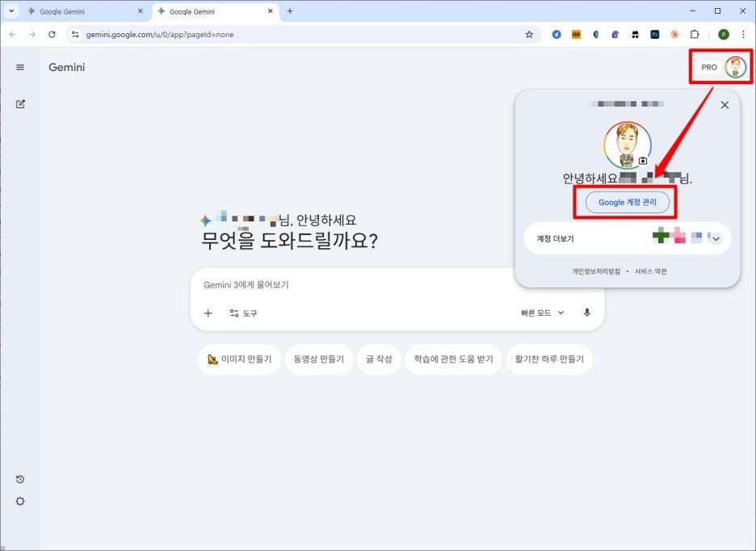Click the Ps Photoshop extension icon
This screenshot has width=756, height=551.
click(655, 34)
